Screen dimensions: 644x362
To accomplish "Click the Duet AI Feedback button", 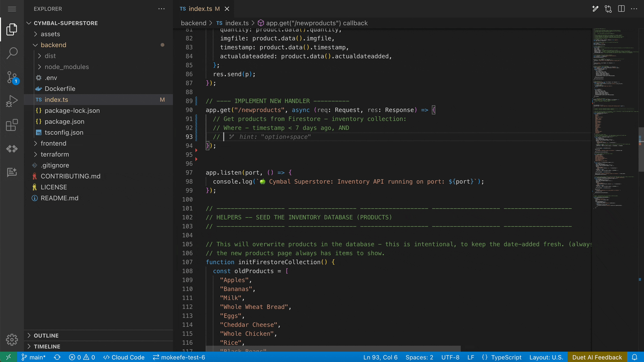I will 597,357.
